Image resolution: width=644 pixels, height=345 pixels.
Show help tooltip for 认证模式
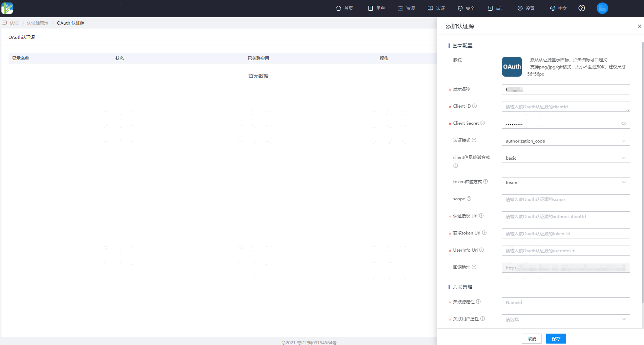point(474,140)
